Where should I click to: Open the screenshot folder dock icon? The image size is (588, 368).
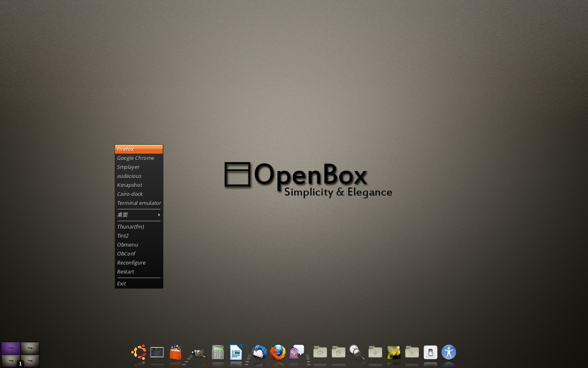point(412,352)
